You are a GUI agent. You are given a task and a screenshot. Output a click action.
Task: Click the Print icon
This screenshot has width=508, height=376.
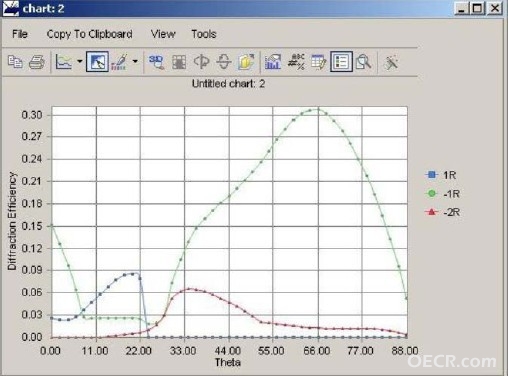click(37, 62)
